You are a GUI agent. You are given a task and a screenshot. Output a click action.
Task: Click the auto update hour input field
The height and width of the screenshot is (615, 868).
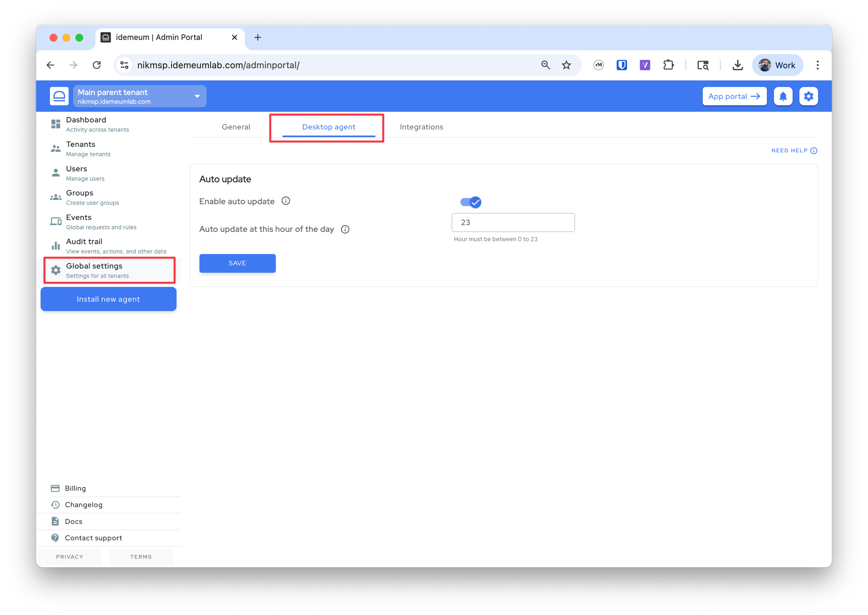(513, 222)
